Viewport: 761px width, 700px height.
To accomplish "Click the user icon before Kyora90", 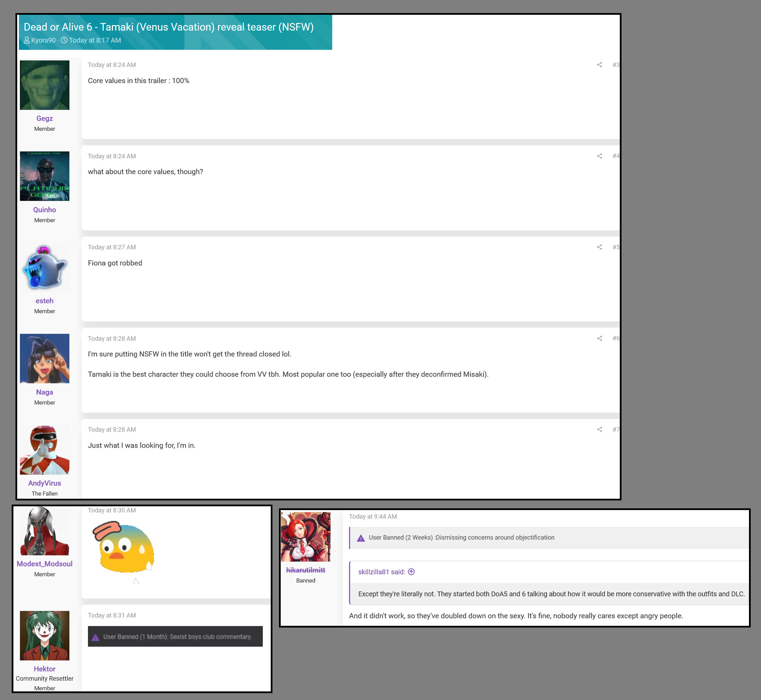I will coord(26,40).
